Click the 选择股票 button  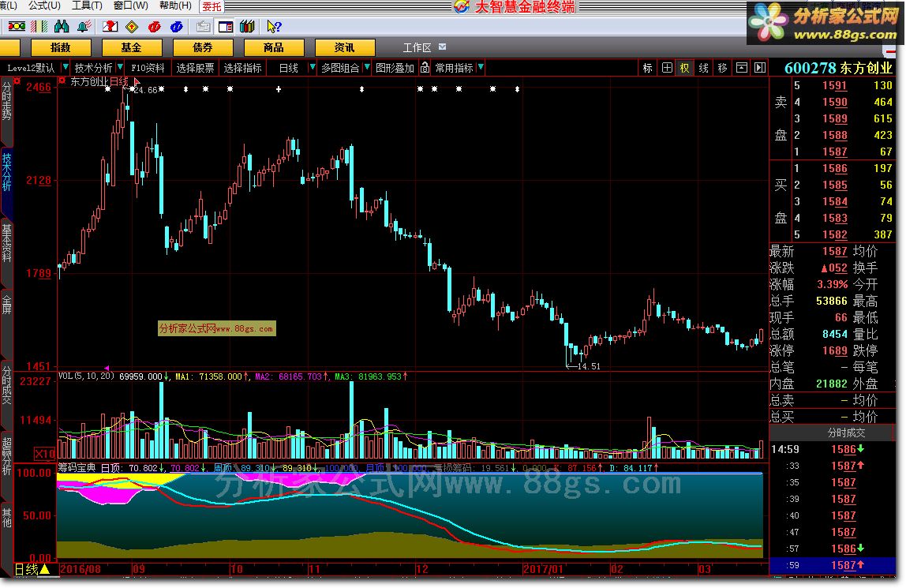click(x=195, y=68)
